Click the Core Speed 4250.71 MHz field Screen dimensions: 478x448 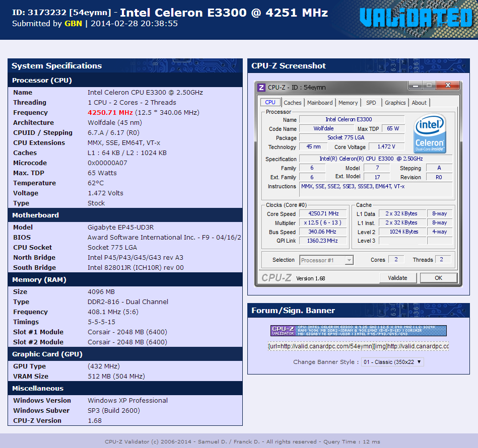pyautogui.click(x=323, y=213)
